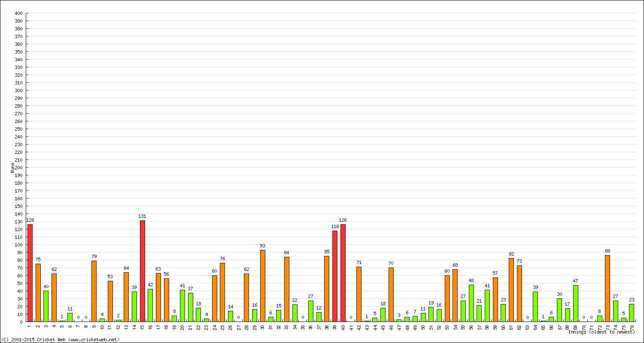Viewport: 644px width, 343px height.
Task: Click the value label 12
Action: (319, 307)
